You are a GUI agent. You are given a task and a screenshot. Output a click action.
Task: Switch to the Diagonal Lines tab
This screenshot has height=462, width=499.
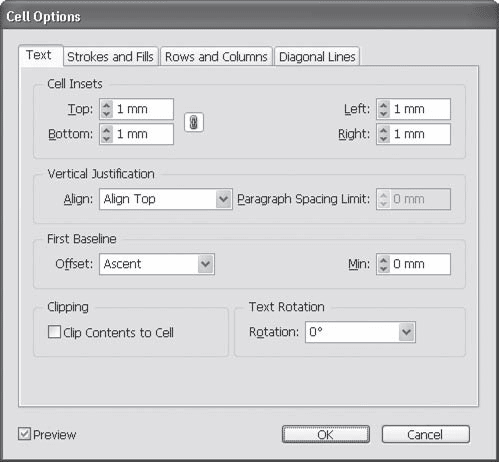pyautogui.click(x=317, y=57)
